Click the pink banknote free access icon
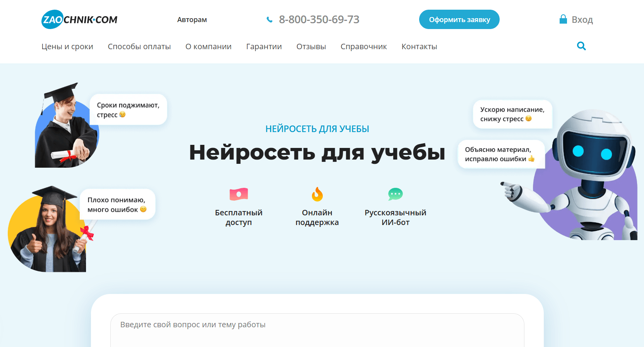The height and width of the screenshot is (347, 644). pos(239,194)
